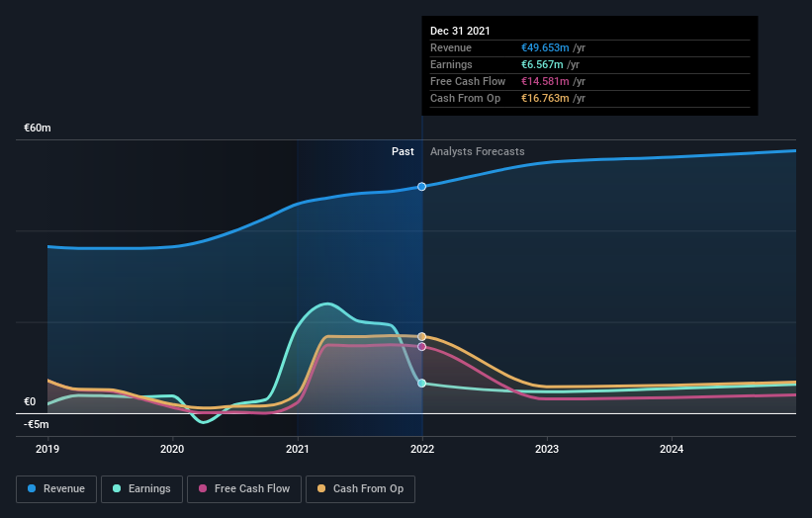Click the Dec 31 2021 tooltip date
812x518 pixels.
coord(460,31)
